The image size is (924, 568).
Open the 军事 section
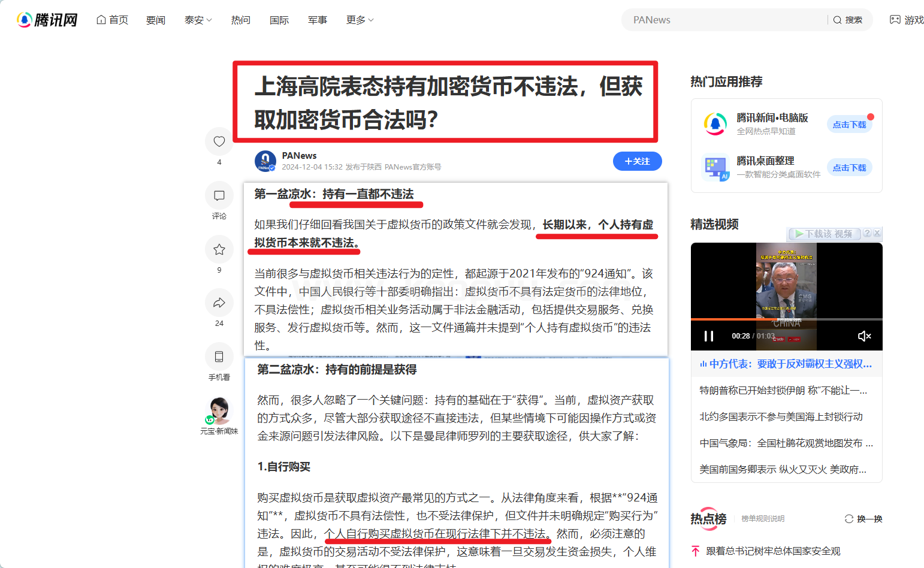[318, 20]
